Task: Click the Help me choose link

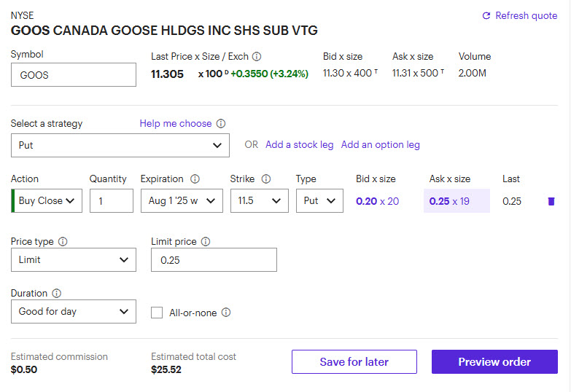Action: point(176,123)
